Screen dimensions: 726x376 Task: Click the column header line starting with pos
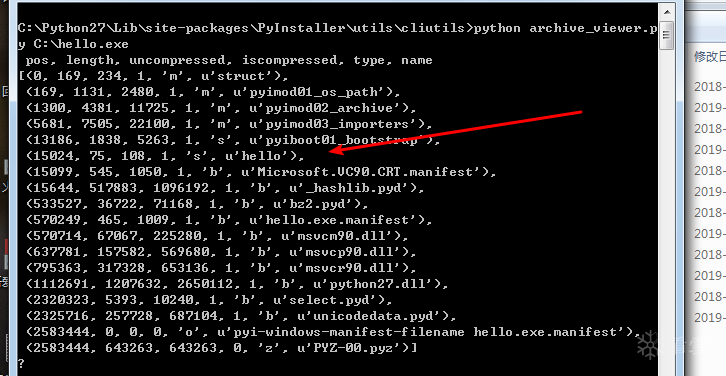229,60
